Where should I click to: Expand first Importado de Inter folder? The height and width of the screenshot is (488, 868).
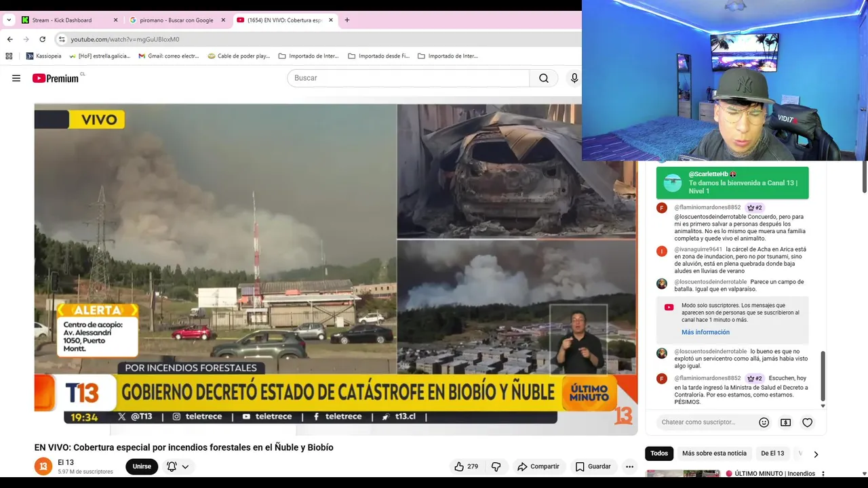(x=309, y=56)
